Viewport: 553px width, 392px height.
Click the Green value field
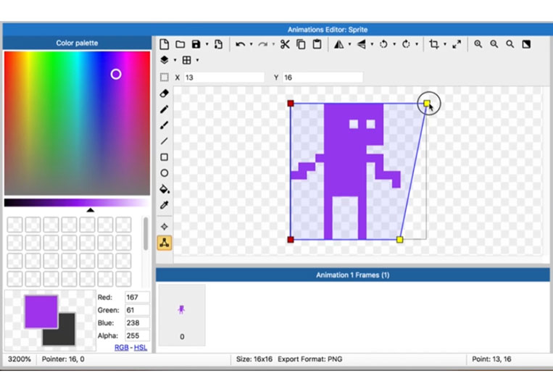tap(137, 310)
